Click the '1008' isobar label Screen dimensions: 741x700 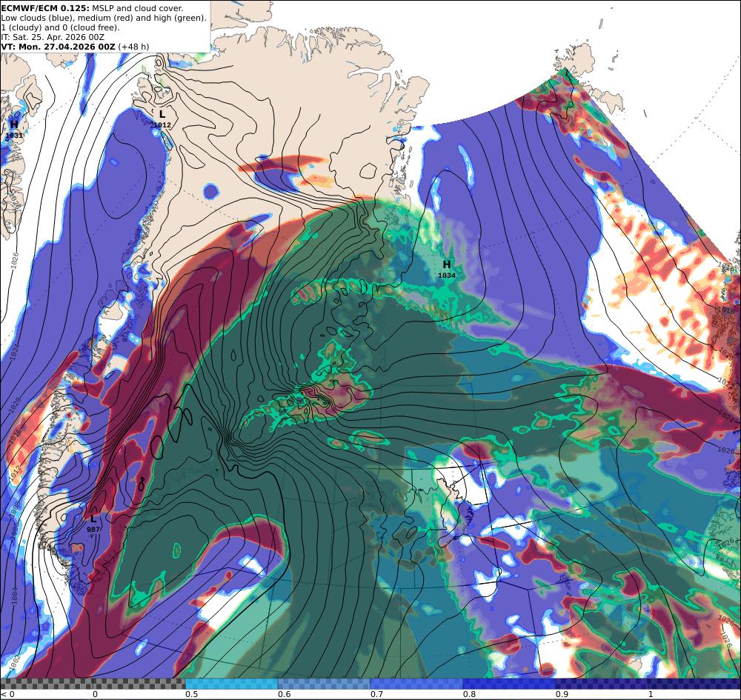click(x=14, y=507)
